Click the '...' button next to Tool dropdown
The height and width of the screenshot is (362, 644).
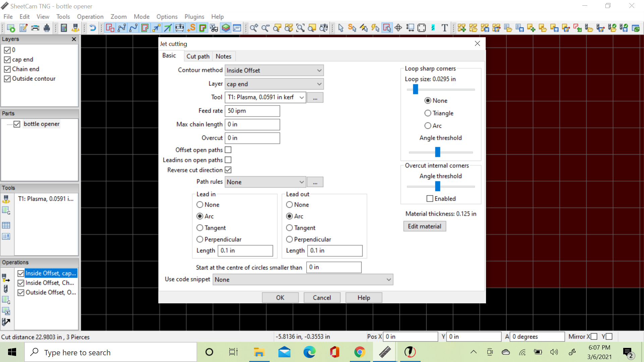(315, 98)
